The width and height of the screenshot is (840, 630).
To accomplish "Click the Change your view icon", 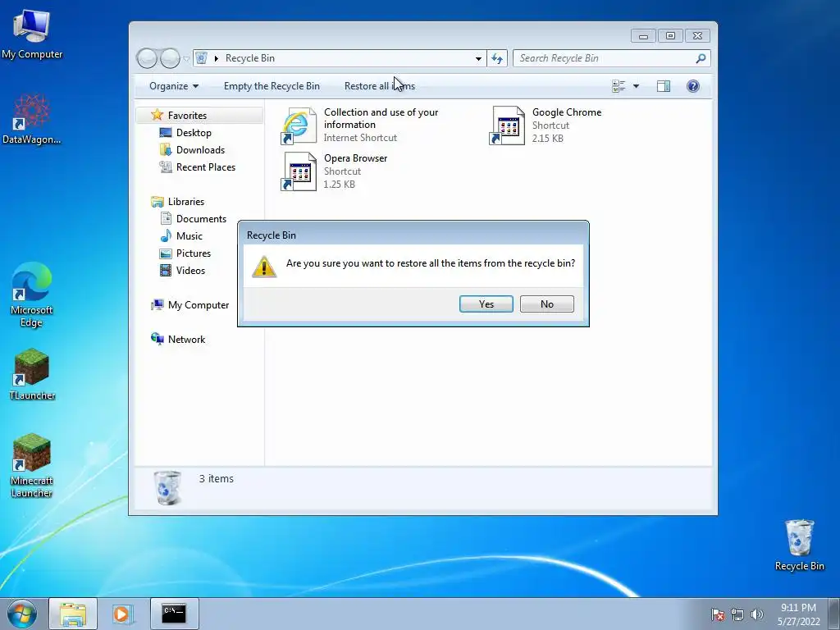I will click(x=619, y=86).
